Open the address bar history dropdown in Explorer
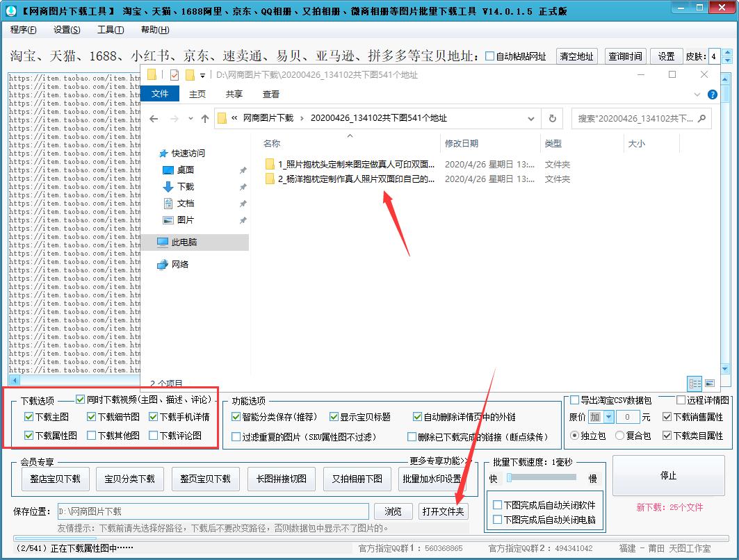The width and height of the screenshot is (739, 560). click(530, 119)
